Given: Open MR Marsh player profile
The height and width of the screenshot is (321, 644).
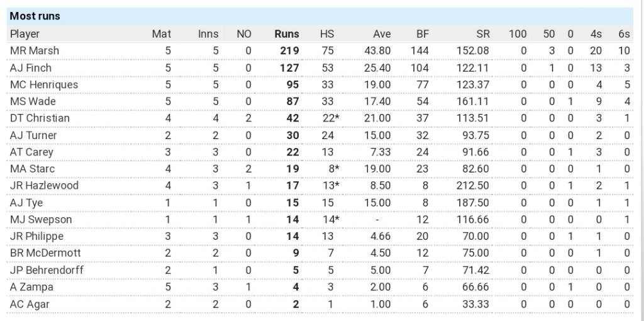Looking at the screenshot, I should coord(35,50).
